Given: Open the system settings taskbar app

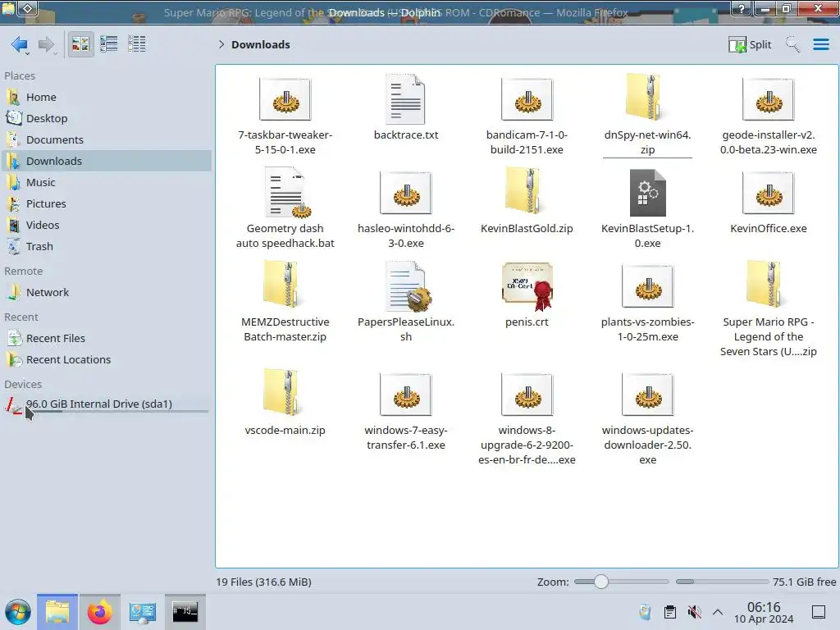Looking at the screenshot, I should click(142, 612).
